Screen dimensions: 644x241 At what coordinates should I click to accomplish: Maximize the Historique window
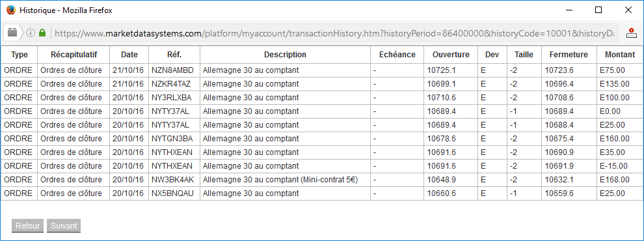point(598,10)
